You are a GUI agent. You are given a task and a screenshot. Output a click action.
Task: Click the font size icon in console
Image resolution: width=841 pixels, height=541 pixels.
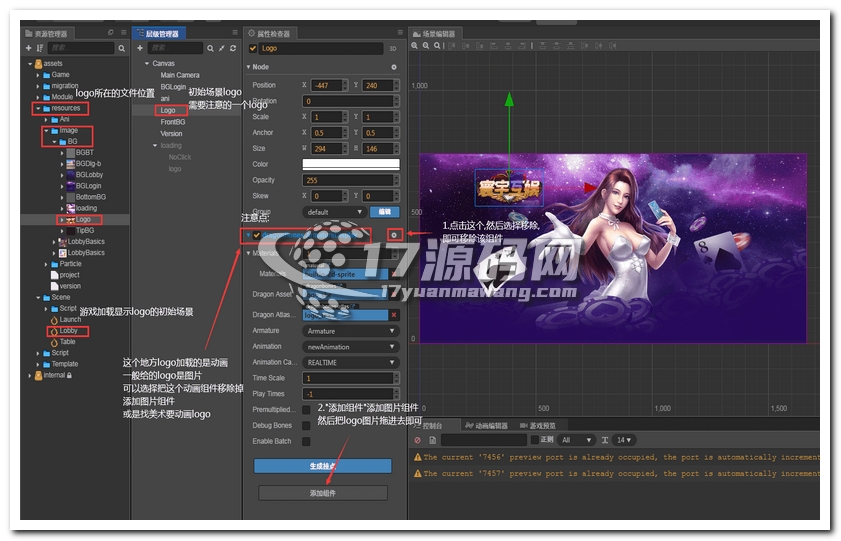pyautogui.click(x=604, y=440)
